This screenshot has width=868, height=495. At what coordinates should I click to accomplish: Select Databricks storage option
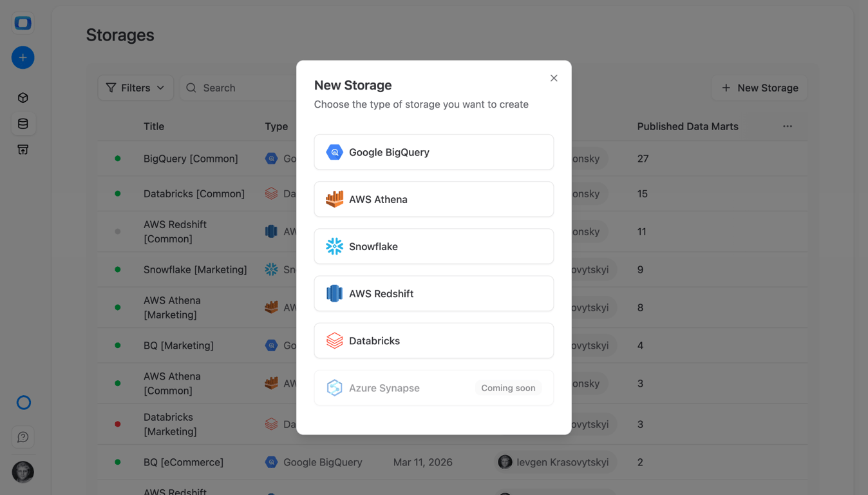pos(434,340)
